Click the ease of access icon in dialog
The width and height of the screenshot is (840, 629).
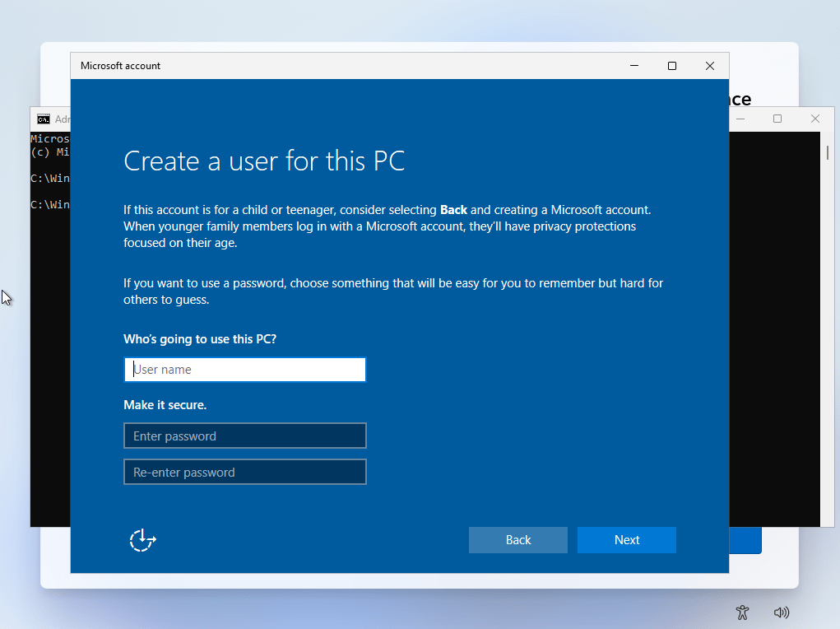[x=142, y=540]
